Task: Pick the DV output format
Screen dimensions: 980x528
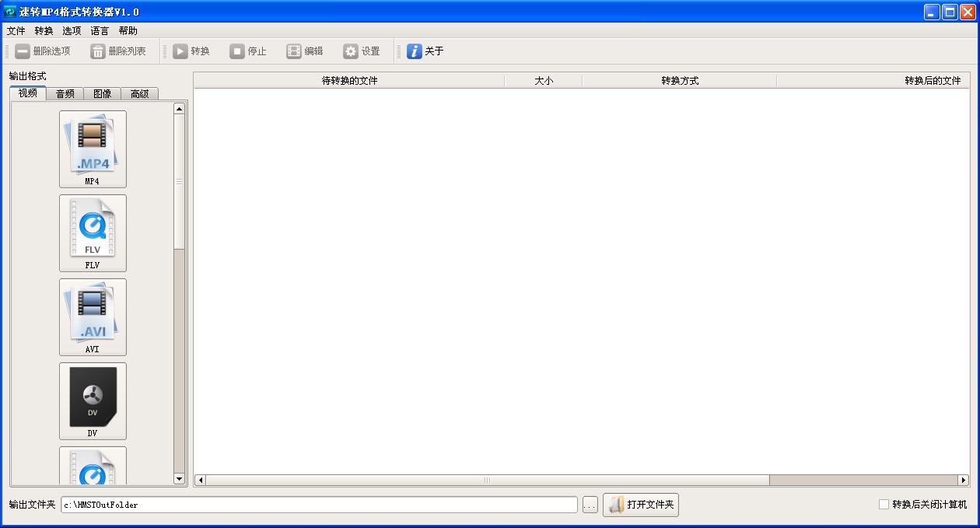Action: (93, 400)
